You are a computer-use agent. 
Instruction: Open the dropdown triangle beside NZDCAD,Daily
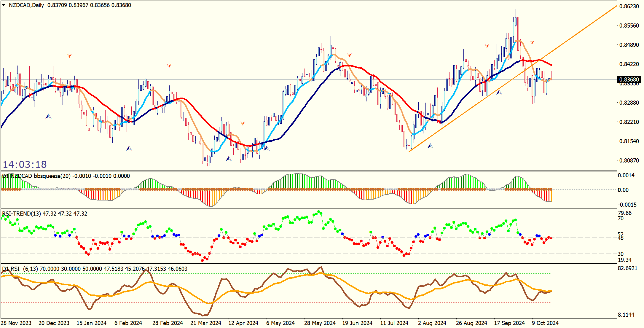[4, 5]
